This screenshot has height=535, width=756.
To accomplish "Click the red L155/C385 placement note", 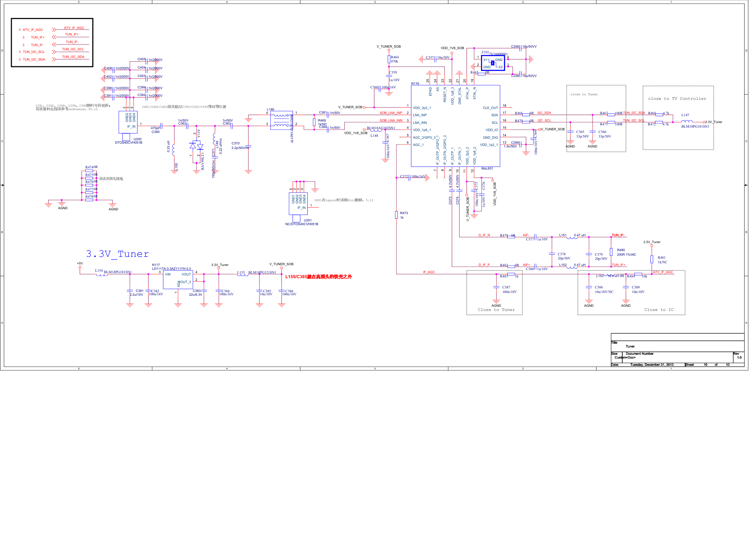I will pyautogui.click(x=318, y=277).
